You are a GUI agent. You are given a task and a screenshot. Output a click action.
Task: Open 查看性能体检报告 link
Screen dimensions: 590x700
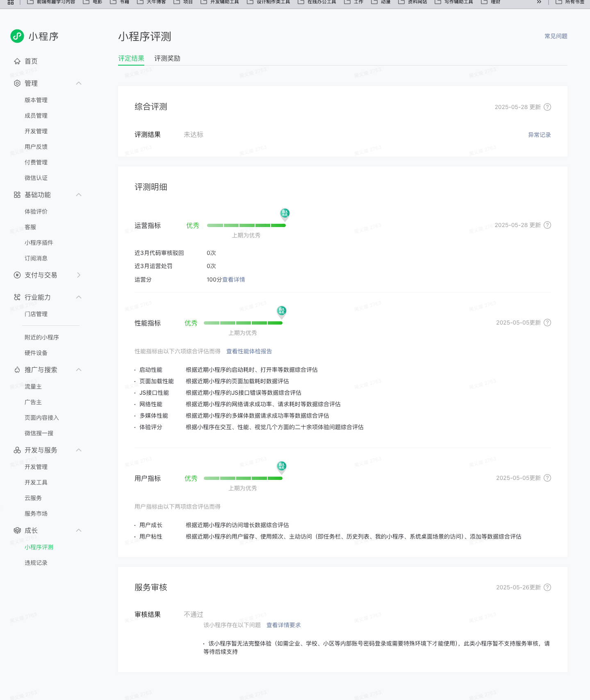click(x=249, y=351)
